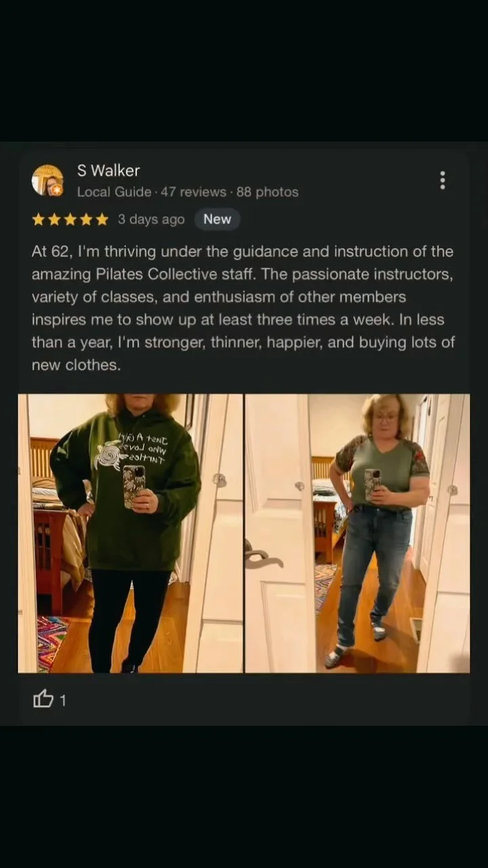Like the review with thumbs-up icon
Screen dimensions: 488x868
click(43, 699)
